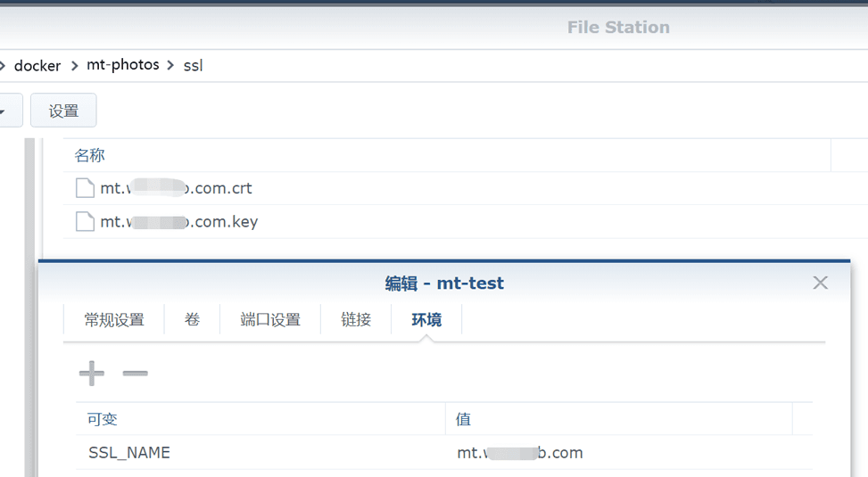Image resolution: width=868 pixels, height=477 pixels.
Task: Go to mt-photos folder in breadcrumb
Action: pyautogui.click(x=123, y=65)
